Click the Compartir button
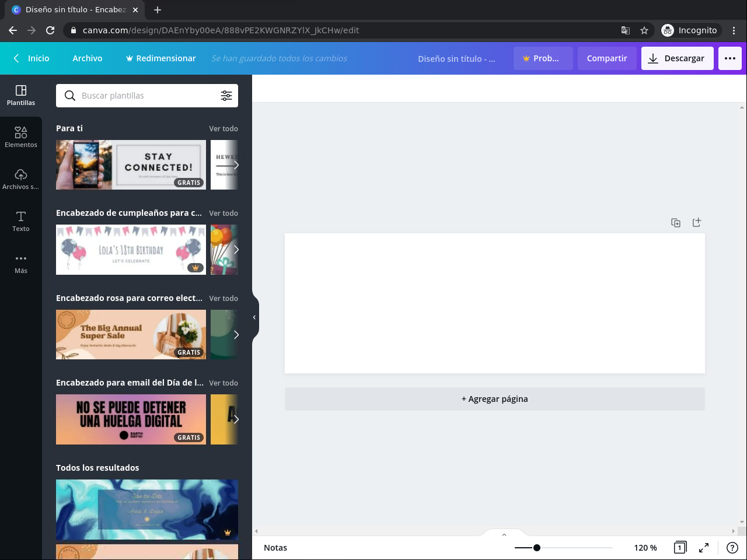This screenshot has width=747, height=560. click(x=607, y=58)
